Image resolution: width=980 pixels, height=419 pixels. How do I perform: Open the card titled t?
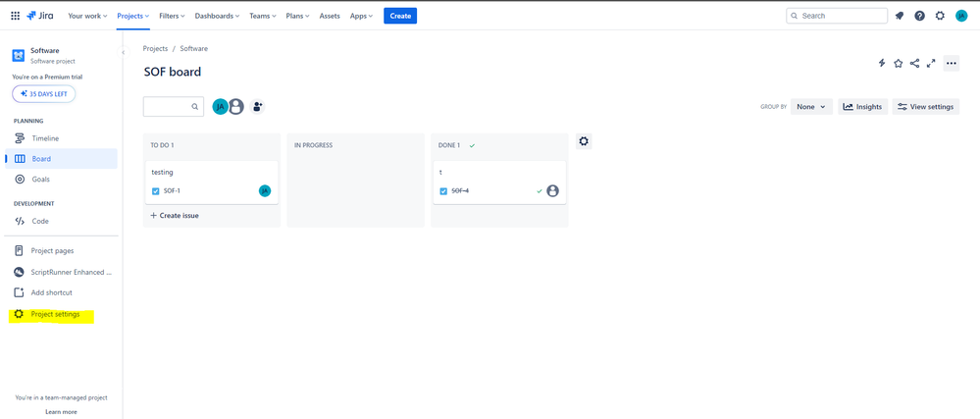[499, 182]
